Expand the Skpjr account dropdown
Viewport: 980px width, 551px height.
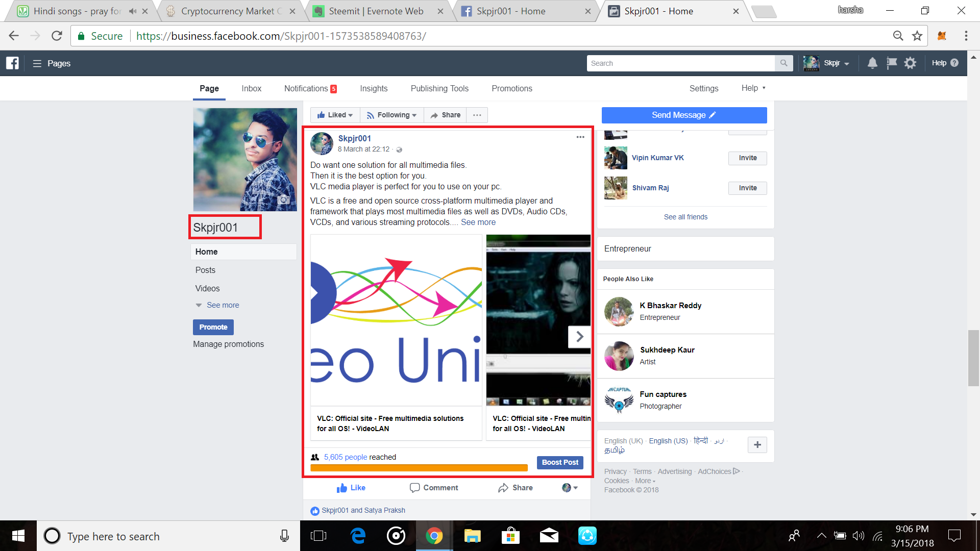[x=847, y=64]
